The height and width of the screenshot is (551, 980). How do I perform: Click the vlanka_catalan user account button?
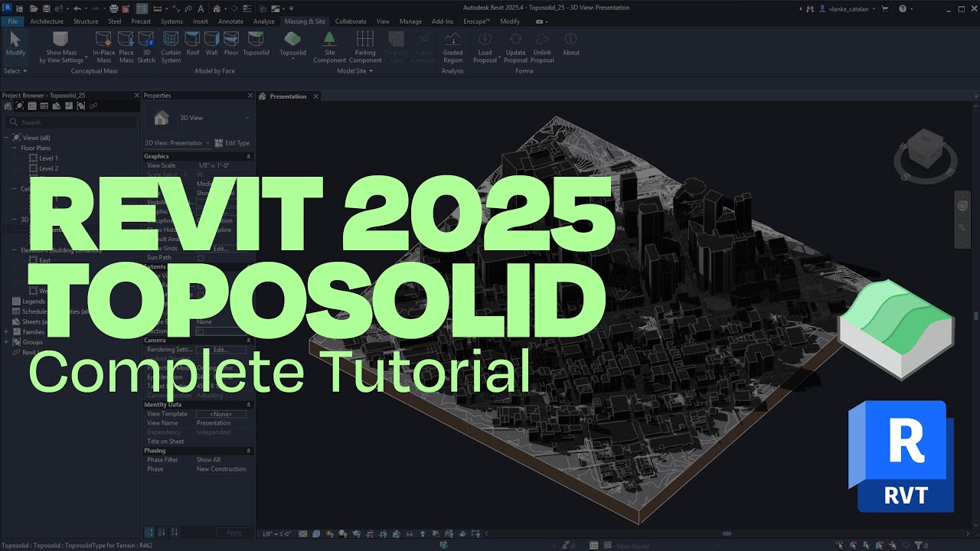coord(848,8)
